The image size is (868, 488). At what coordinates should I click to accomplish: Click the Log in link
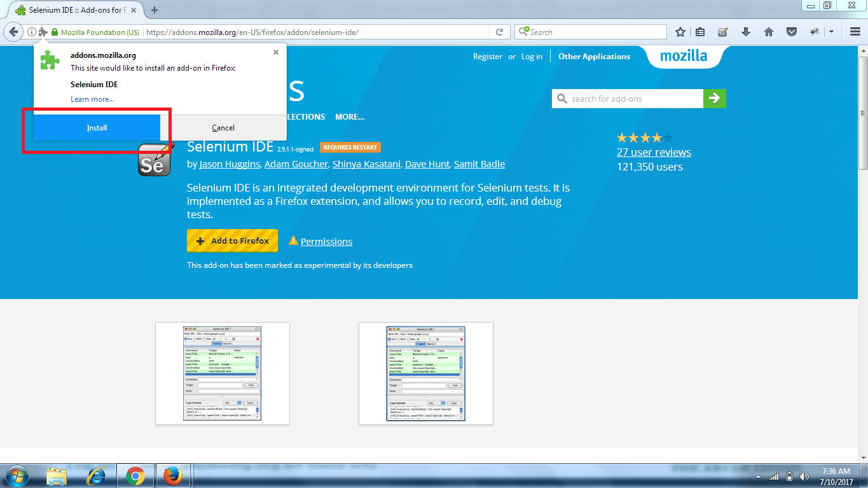532,57
